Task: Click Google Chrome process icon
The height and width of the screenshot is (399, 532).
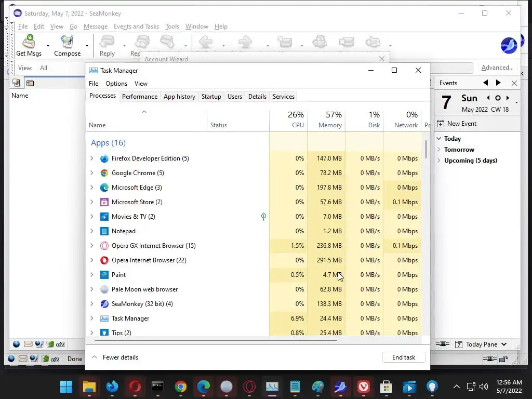Action: click(x=104, y=173)
